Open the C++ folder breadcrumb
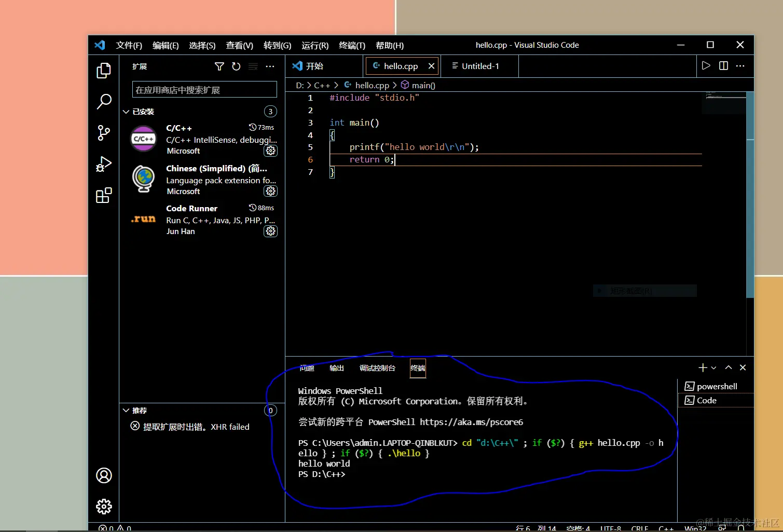This screenshot has width=783, height=532. 322,85
